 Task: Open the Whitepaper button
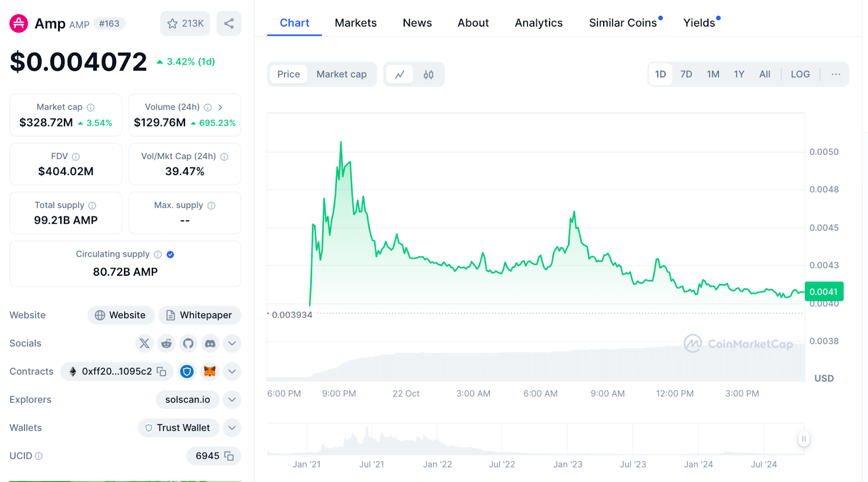(200, 315)
